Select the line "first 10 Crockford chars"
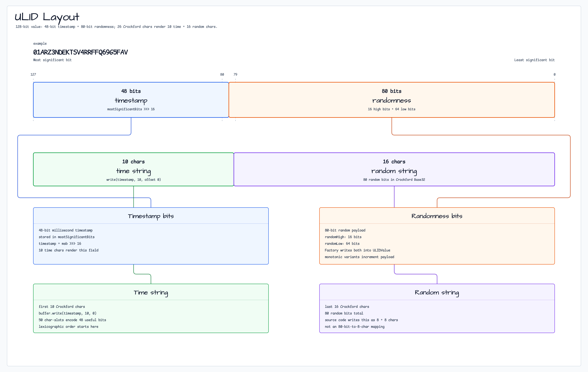 pos(62,307)
